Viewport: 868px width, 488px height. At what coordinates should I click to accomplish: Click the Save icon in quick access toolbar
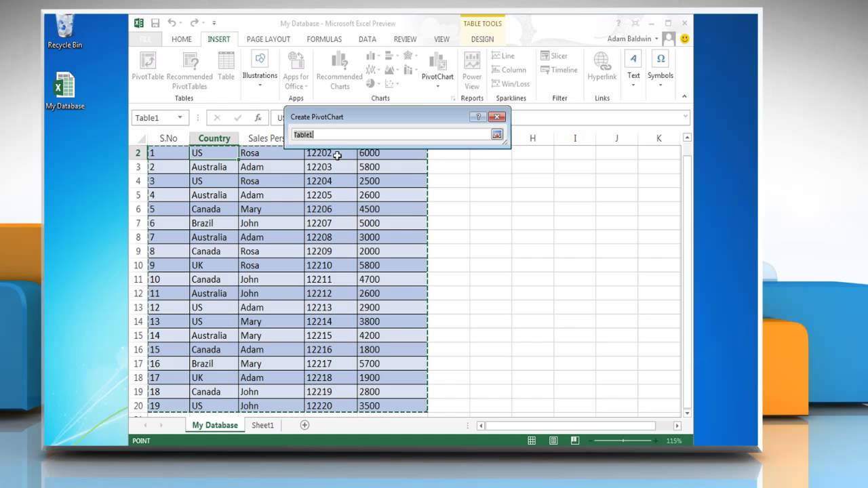point(155,23)
